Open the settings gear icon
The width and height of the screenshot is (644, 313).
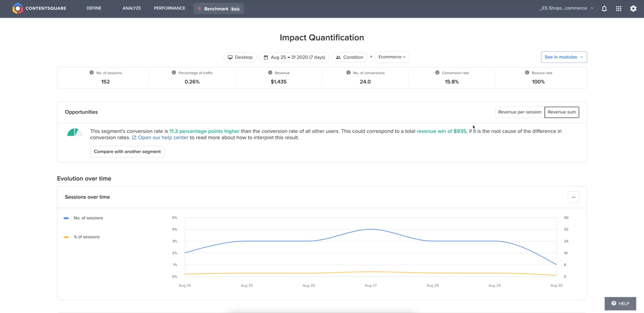(633, 9)
